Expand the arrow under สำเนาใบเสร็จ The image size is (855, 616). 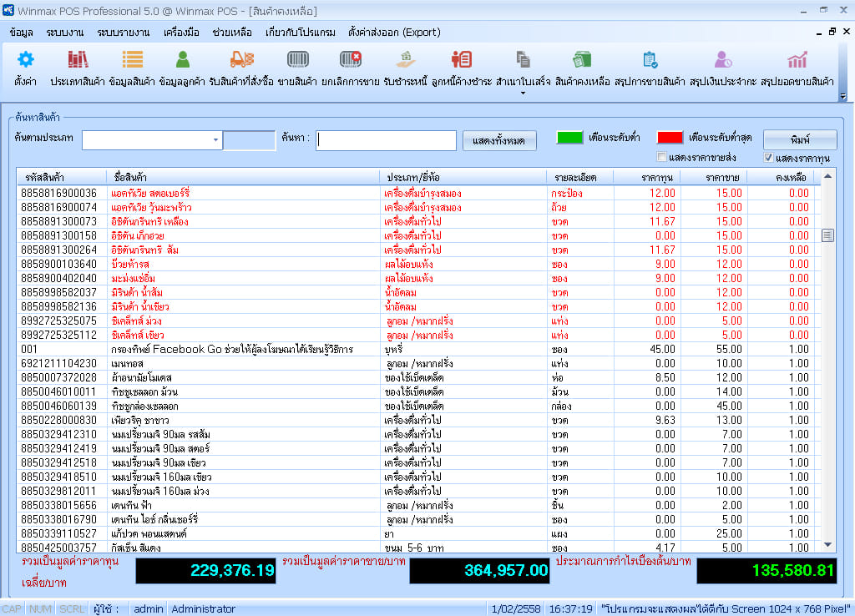tap(523, 93)
